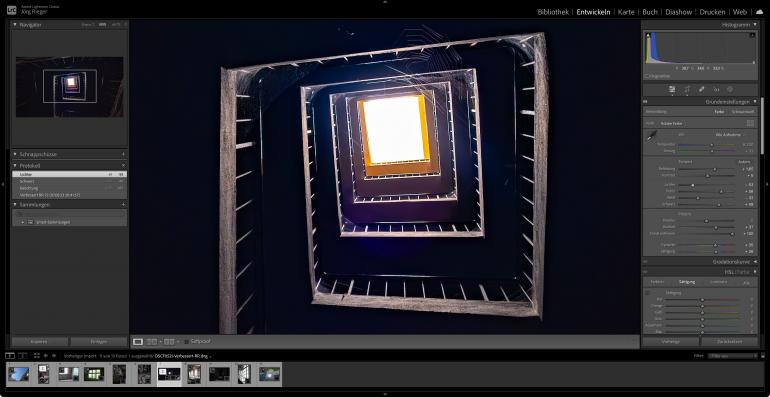Collapse the Navigator panel
This screenshot has width=770, height=397.
tap(15, 24)
